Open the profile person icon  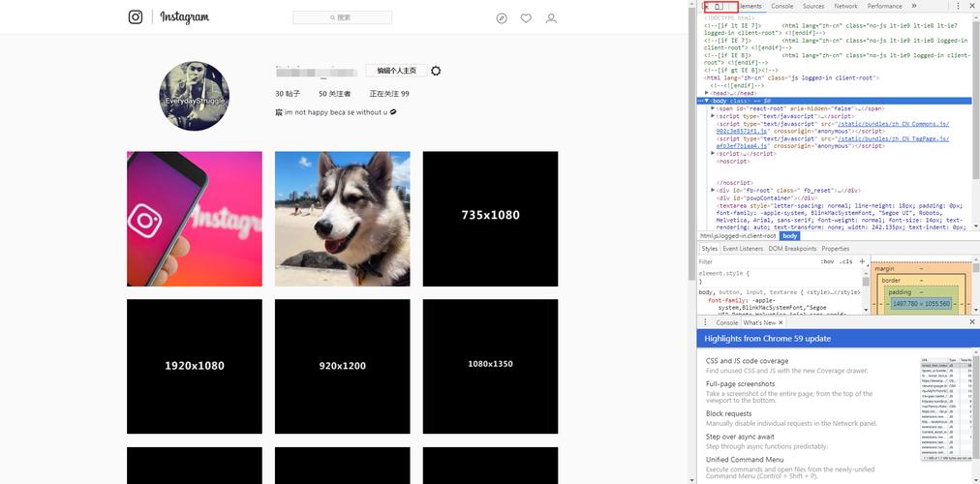551,18
